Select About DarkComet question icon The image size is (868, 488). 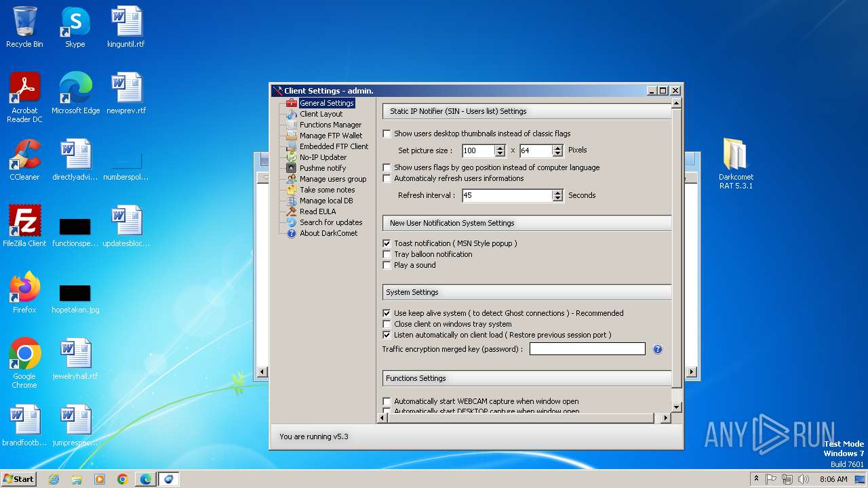point(292,233)
